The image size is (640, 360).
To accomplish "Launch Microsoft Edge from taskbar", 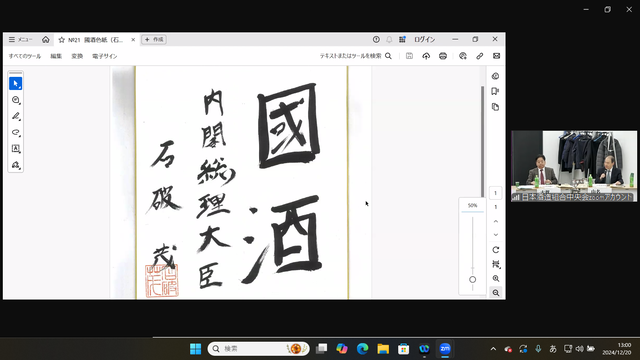I will 362,349.
